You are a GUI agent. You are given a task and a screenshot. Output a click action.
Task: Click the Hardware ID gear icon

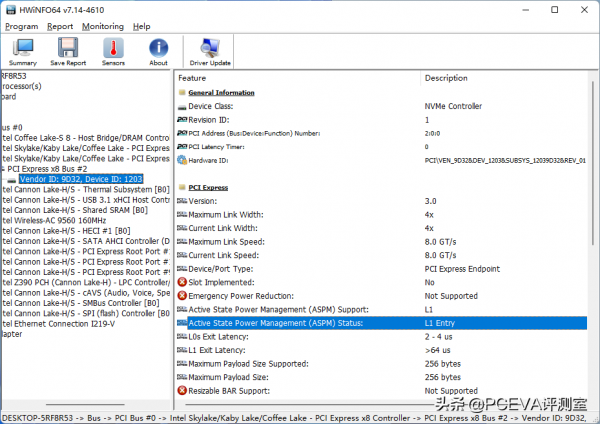click(x=182, y=160)
